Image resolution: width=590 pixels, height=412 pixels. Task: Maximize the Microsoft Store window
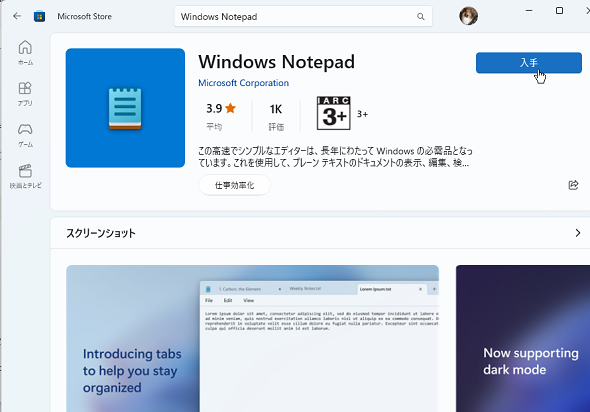(x=560, y=11)
